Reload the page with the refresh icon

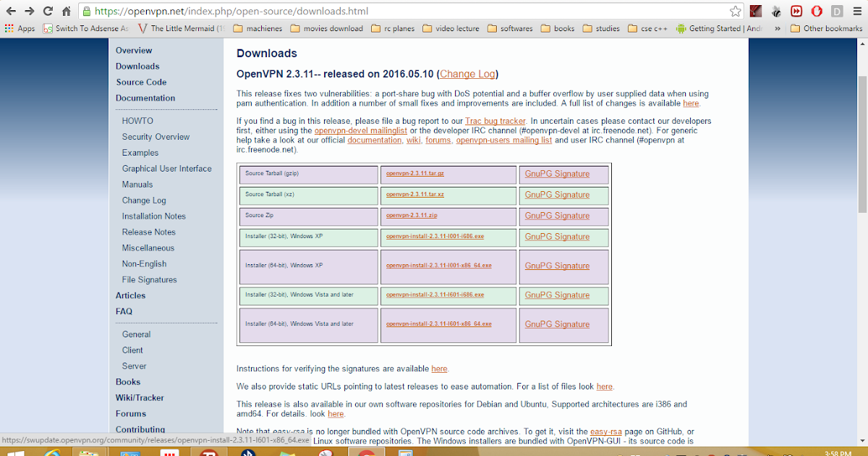pyautogui.click(x=48, y=12)
